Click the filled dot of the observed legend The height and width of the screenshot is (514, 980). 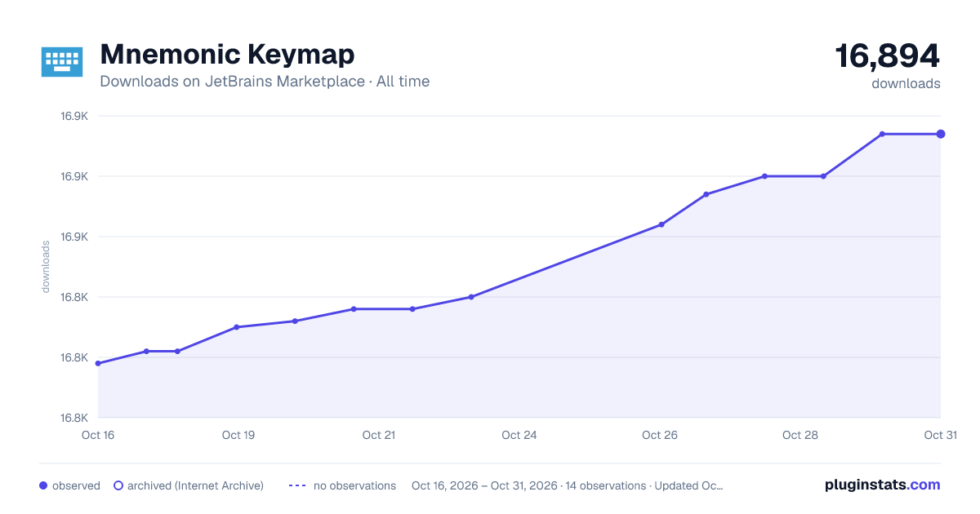click(x=43, y=485)
